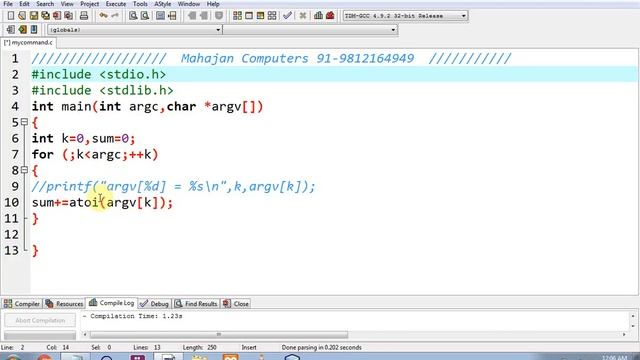The height and width of the screenshot is (360, 640).
Task: Click the Rebuild All toolbar icon
Action: coord(272,16)
